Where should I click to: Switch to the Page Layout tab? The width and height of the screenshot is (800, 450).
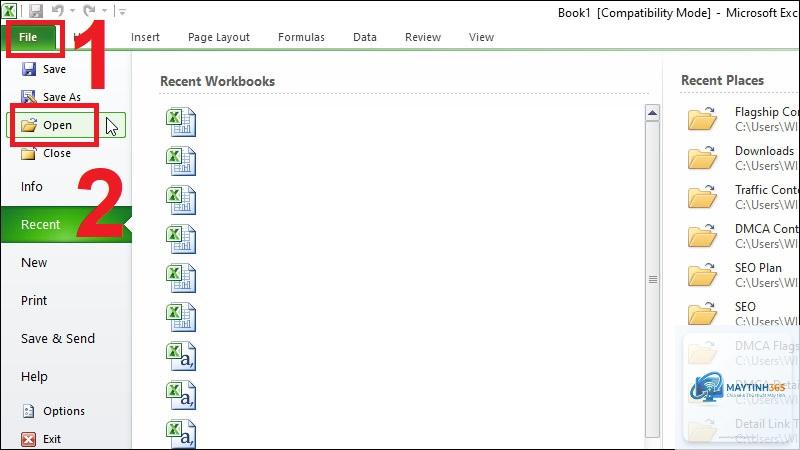click(x=219, y=37)
